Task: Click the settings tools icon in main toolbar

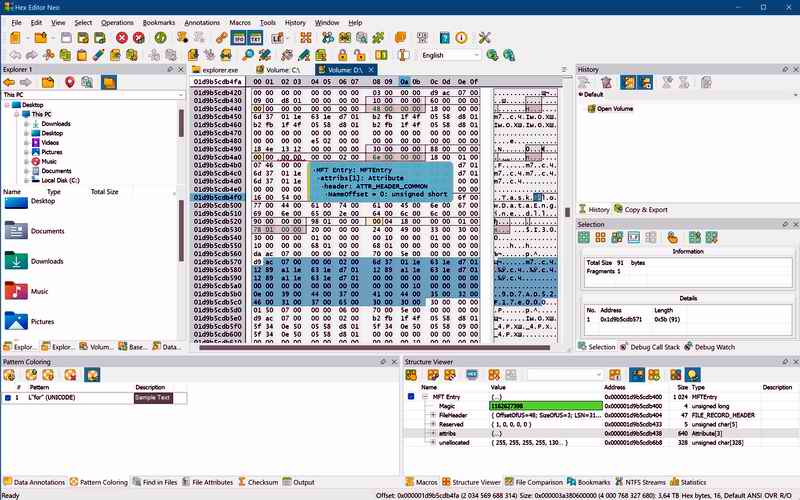Action: pyautogui.click(x=486, y=38)
